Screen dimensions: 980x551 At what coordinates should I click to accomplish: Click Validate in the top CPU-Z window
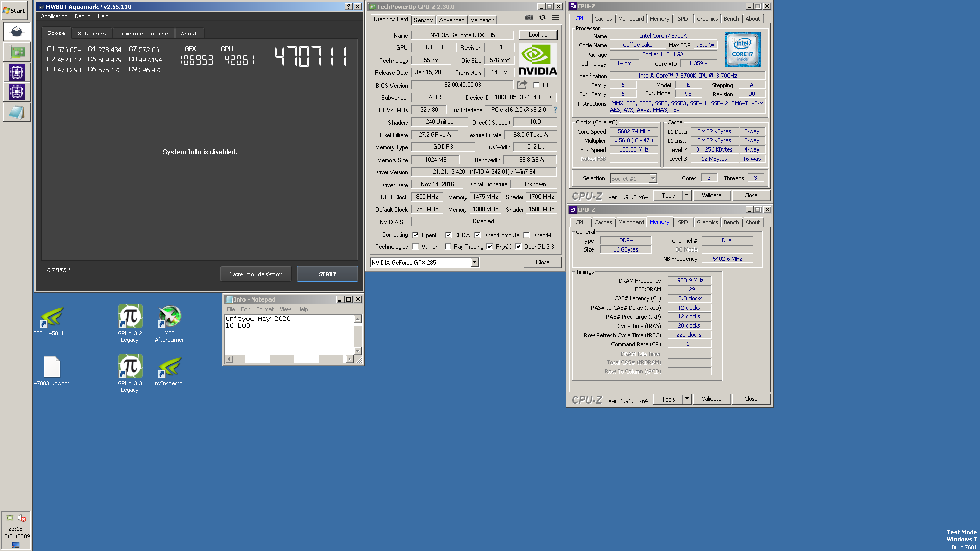tap(712, 195)
